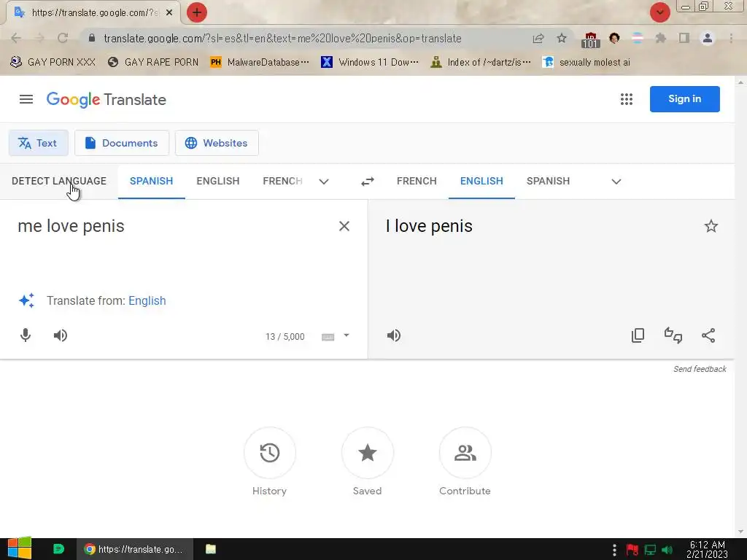
Task: Share the translation
Action: (x=708, y=335)
